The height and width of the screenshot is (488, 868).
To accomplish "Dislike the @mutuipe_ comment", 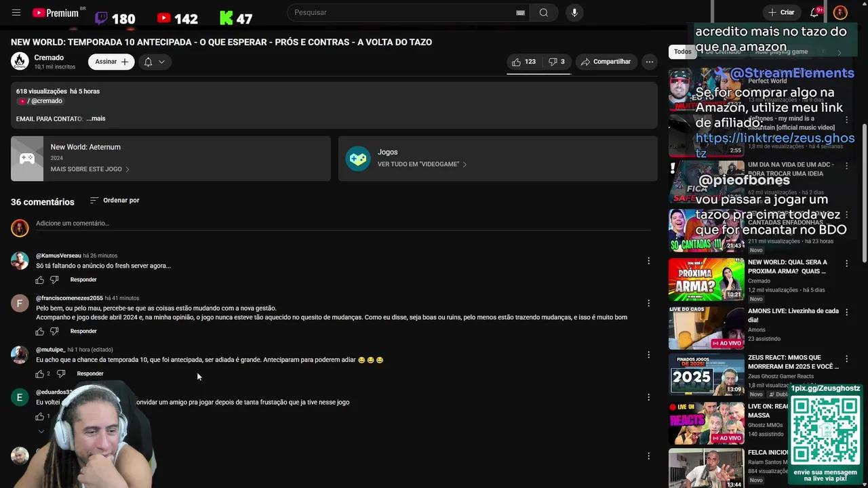I will (x=61, y=374).
